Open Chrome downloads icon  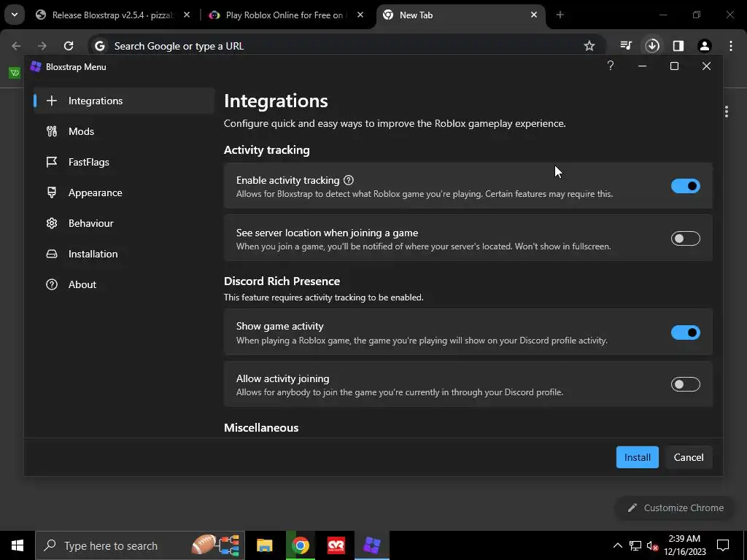pyautogui.click(x=652, y=46)
